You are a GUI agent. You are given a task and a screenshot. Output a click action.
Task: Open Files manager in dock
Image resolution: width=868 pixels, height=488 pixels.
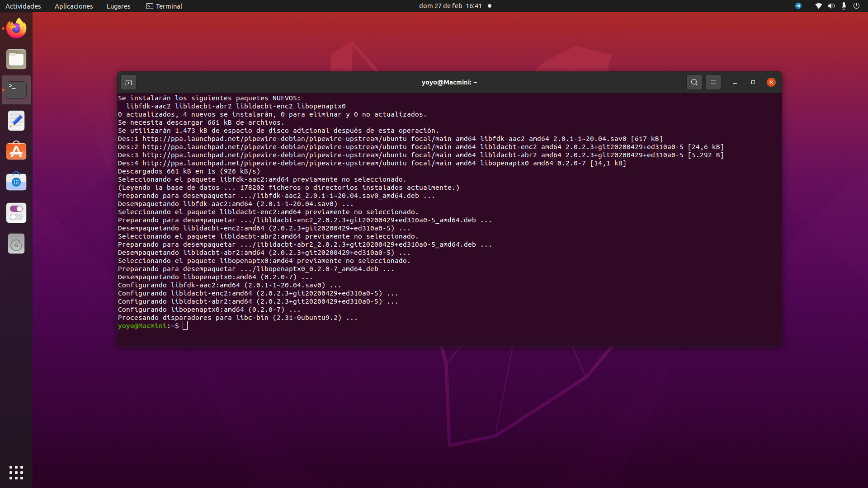pyautogui.click(x=16, y=59)
